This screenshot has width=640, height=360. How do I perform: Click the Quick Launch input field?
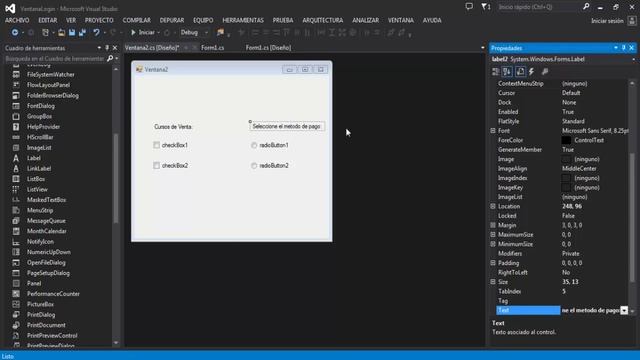[539, 7]
